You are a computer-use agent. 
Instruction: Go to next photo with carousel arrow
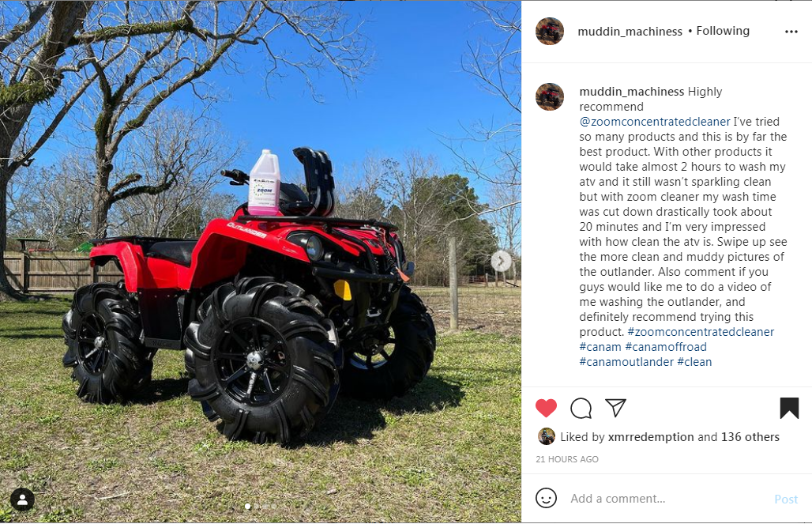tap(501, 262)
